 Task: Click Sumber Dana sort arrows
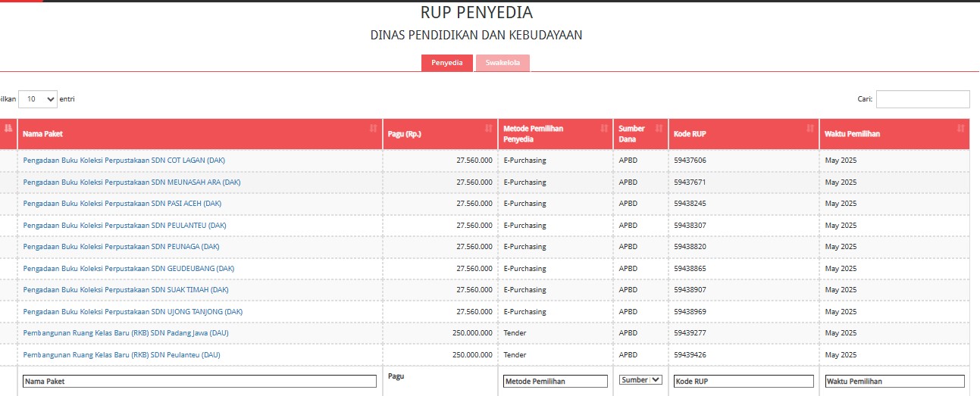[x=657, y=129]
